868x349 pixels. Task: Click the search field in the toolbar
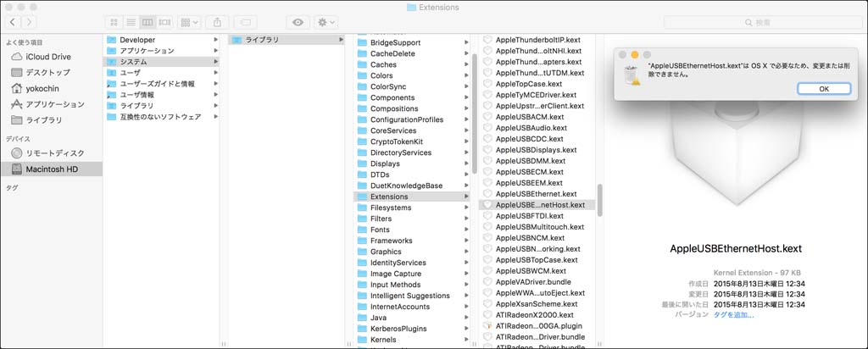tap(762, 22)
